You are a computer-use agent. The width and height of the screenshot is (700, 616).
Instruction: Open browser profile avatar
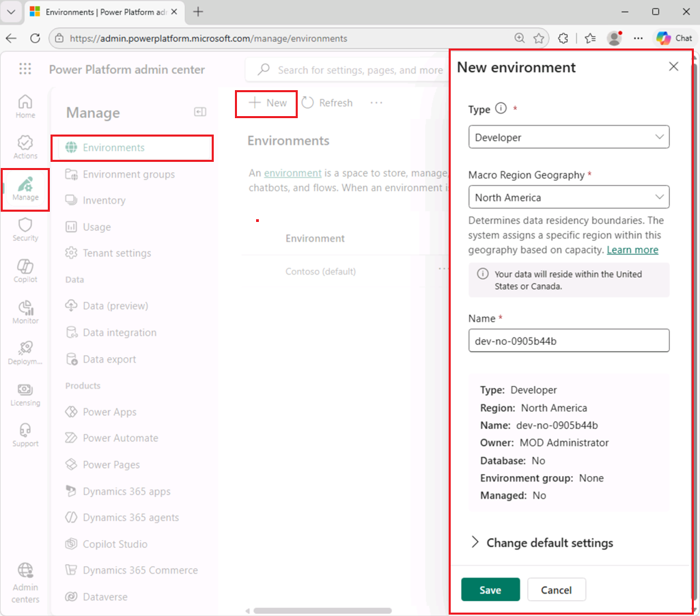pos(615,38)
